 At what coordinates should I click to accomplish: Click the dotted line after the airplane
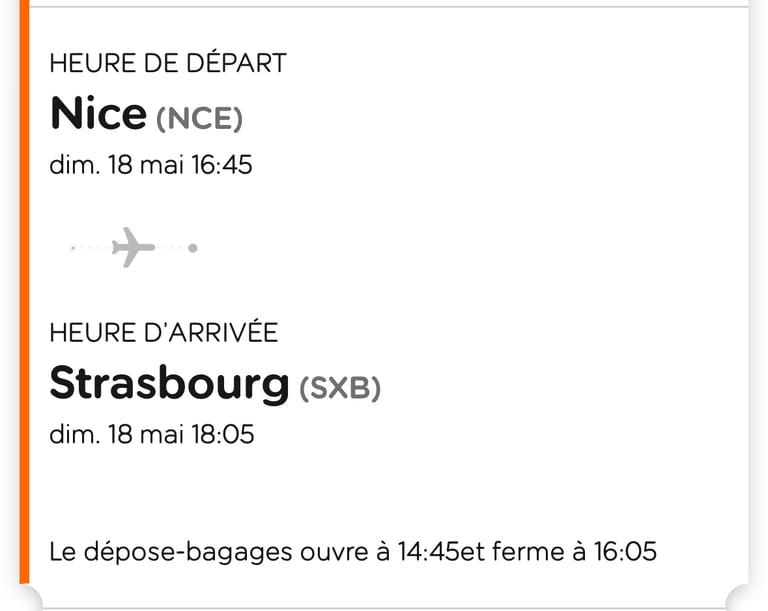(171, 247)
